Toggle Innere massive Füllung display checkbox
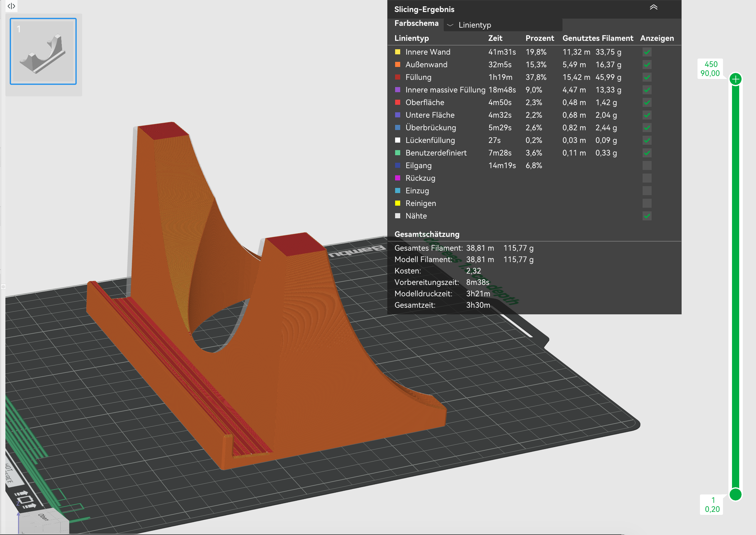 [647, 90]
